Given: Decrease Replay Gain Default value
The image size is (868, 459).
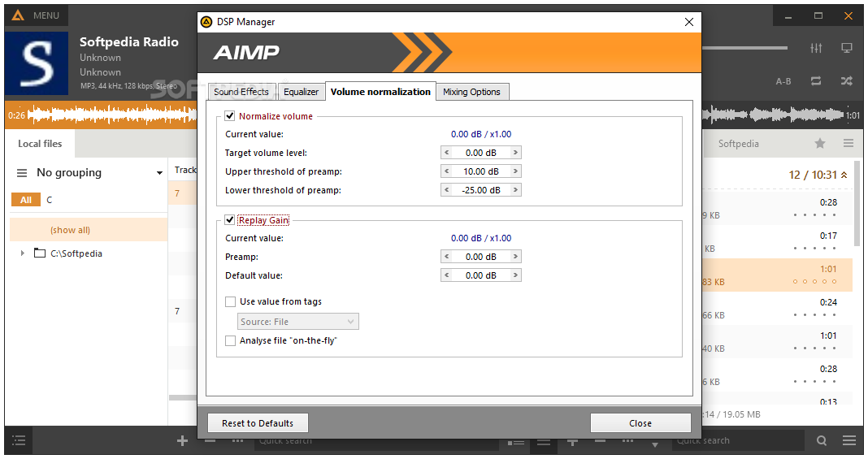Looking at the screenshot, I should tap(447, 275).
